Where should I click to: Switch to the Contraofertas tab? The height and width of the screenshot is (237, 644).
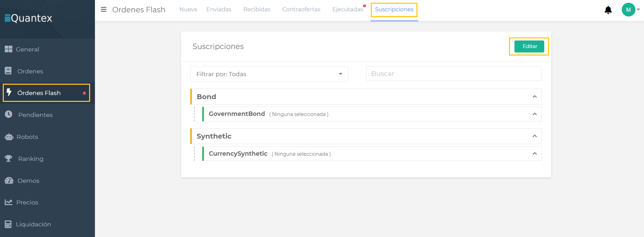(301, 10)
